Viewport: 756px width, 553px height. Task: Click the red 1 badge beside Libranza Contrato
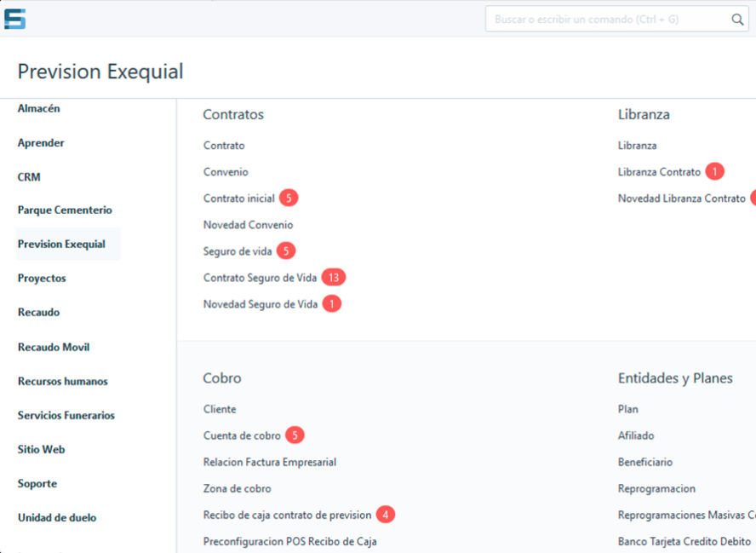[x=714, y=171]
